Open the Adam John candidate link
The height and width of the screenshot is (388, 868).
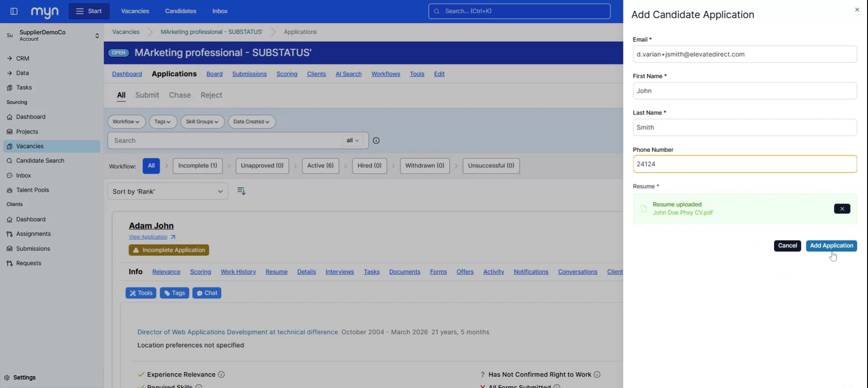(x=151, y=226)
